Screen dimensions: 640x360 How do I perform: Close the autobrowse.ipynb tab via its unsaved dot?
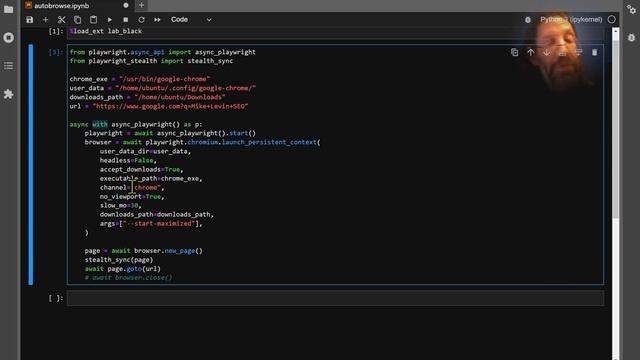pyautogui.click(x=126, y=5)
